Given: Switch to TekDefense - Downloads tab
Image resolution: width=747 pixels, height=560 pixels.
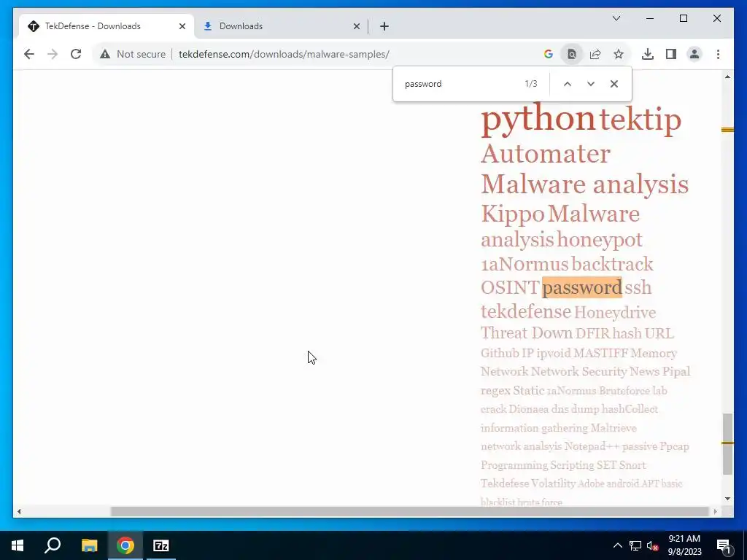Looking at the screenshot, I should [x=107, y=26].
